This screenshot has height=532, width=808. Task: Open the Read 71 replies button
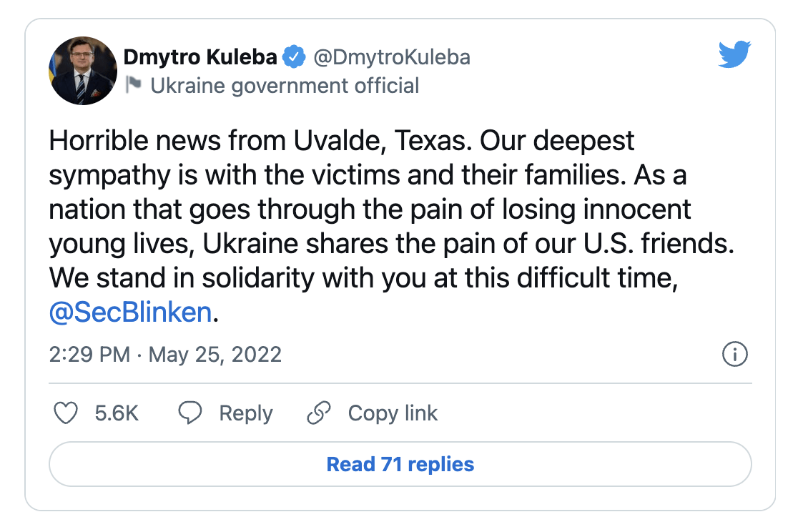tap(400, 464)
